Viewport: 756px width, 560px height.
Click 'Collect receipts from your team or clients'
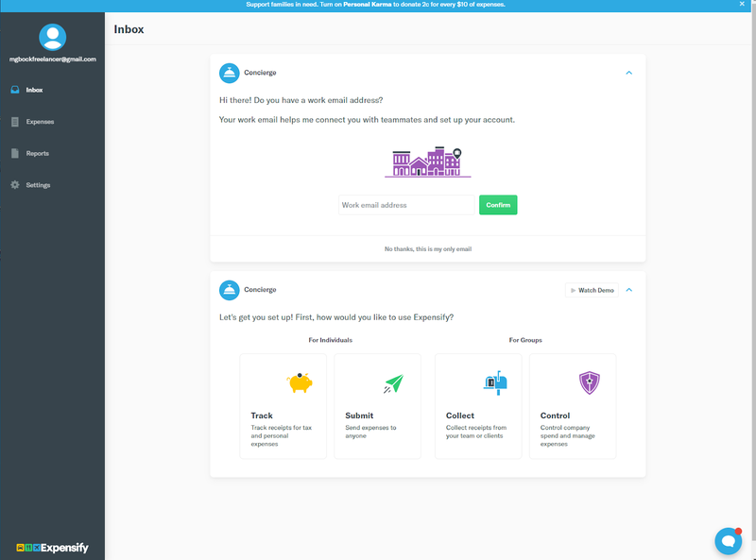(476, 432)
